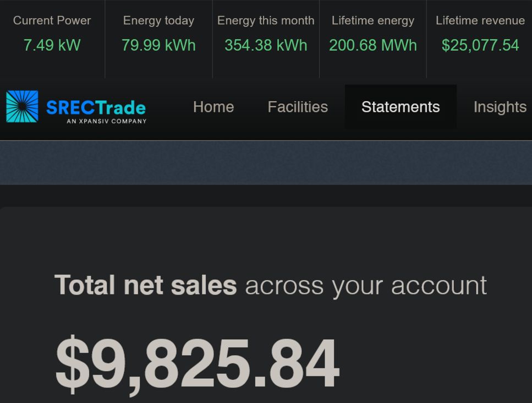Viewport: 532px width, 403px height.
Task: Click the Lifetime revenue label
Action: click(480, 20)
